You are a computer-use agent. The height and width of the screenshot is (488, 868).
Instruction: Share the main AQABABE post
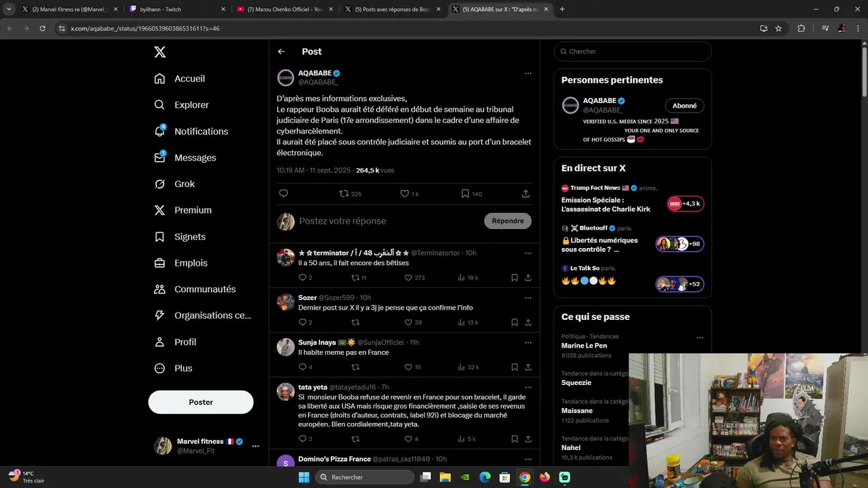(526, 194)
